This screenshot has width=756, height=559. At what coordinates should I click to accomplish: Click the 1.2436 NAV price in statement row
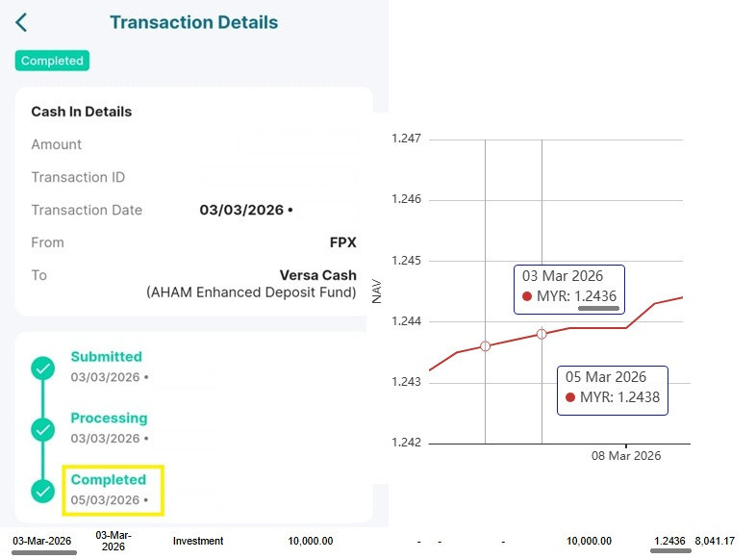click(669, 541)
